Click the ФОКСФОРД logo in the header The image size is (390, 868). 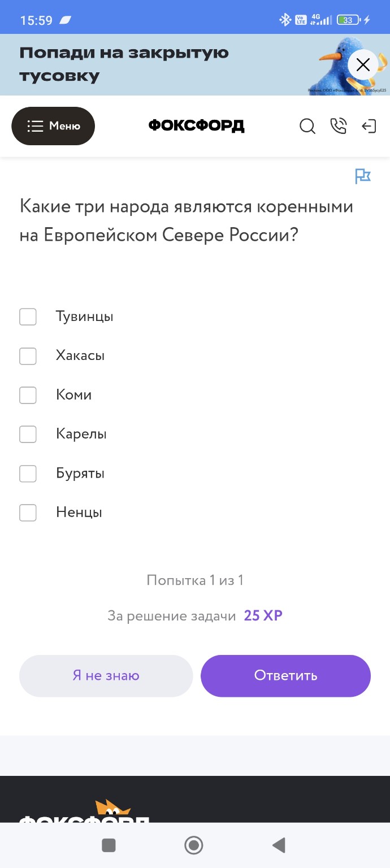tap(196, 126)
